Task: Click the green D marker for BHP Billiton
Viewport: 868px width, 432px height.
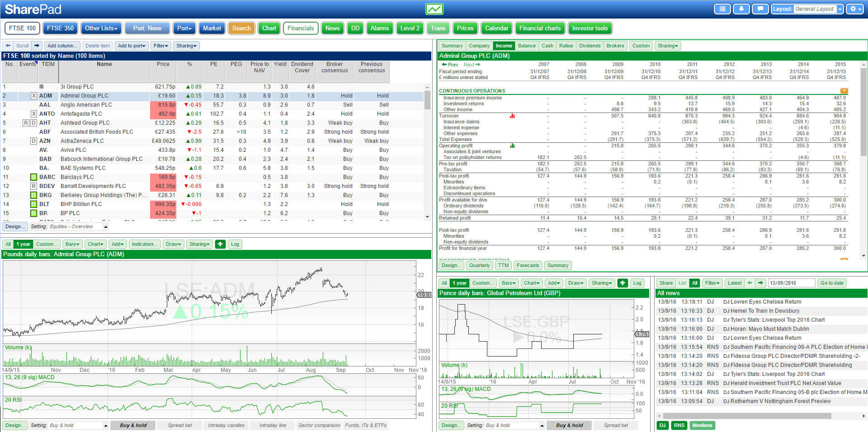Action: (33, 204)
